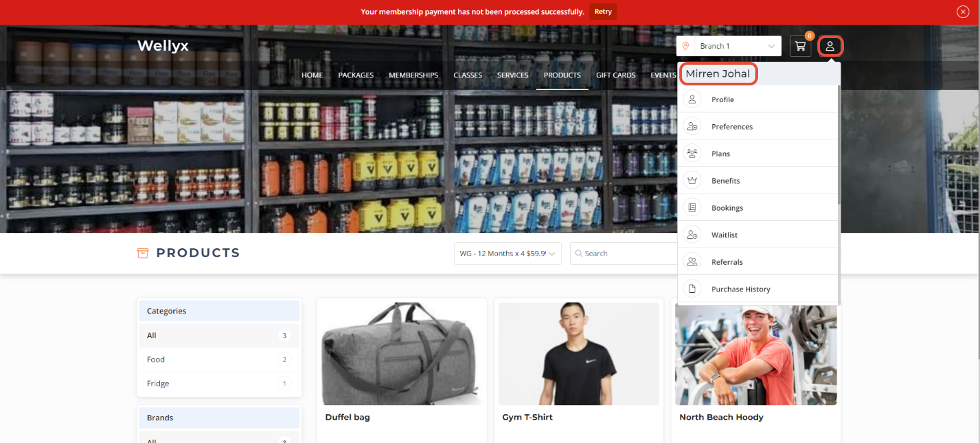Open the GIFT CARDS nav item
Viewport: 980px width, 443px height.
616,75
